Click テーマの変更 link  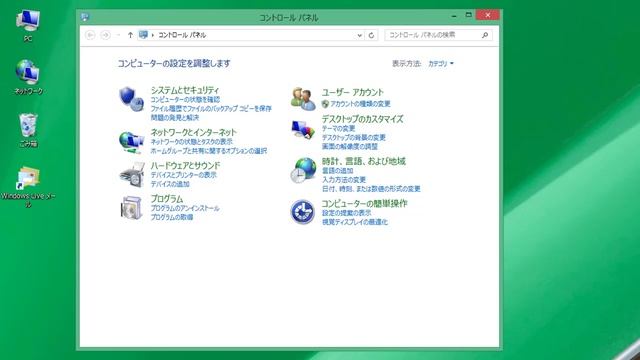tap(338, 129)
